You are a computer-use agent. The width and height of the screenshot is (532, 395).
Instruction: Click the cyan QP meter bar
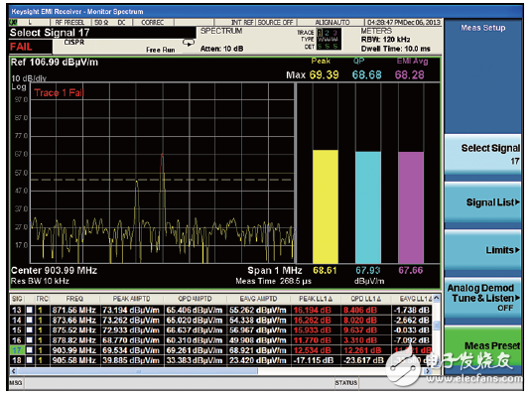368,207
